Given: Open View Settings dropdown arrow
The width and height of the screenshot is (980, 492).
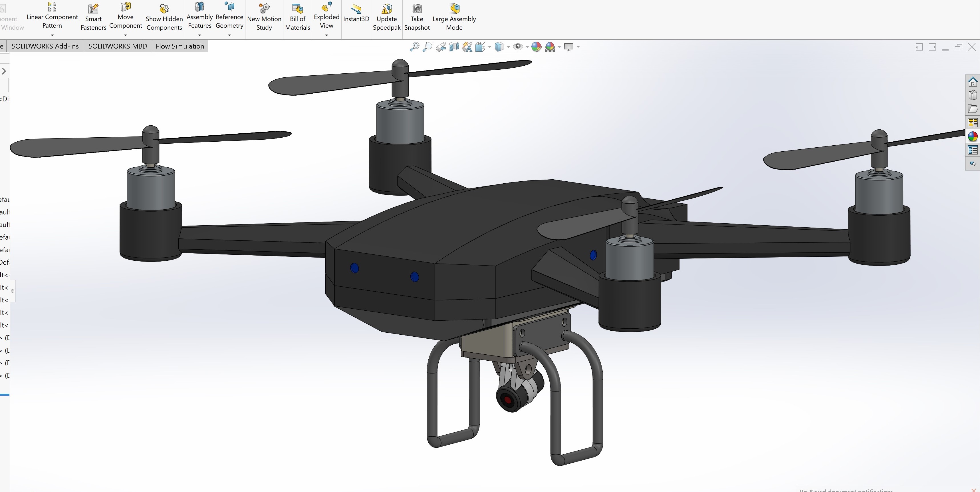Looking at the screenshot, I should pos(578,47).
